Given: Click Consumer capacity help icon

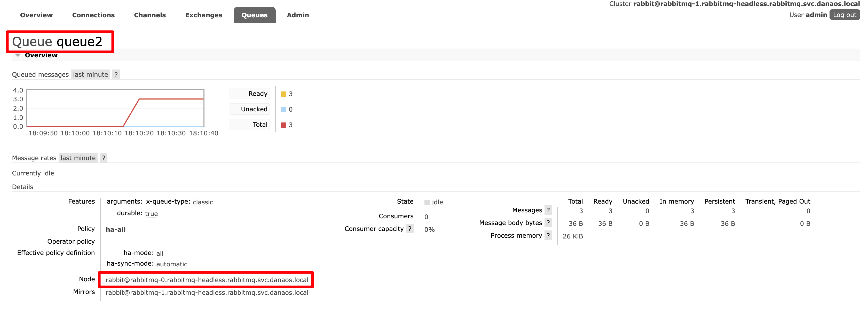Looking at the screenshot, I should [x=410, y=229].
